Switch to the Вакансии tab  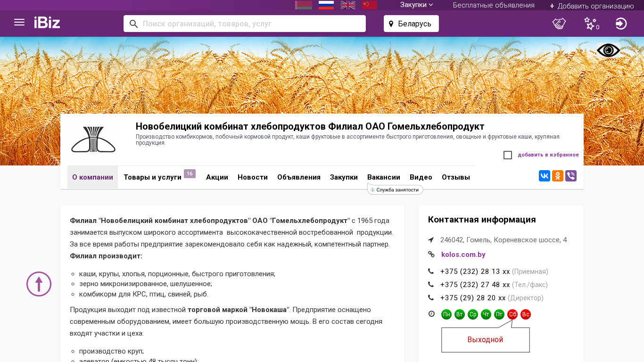(x=384, y=177)
